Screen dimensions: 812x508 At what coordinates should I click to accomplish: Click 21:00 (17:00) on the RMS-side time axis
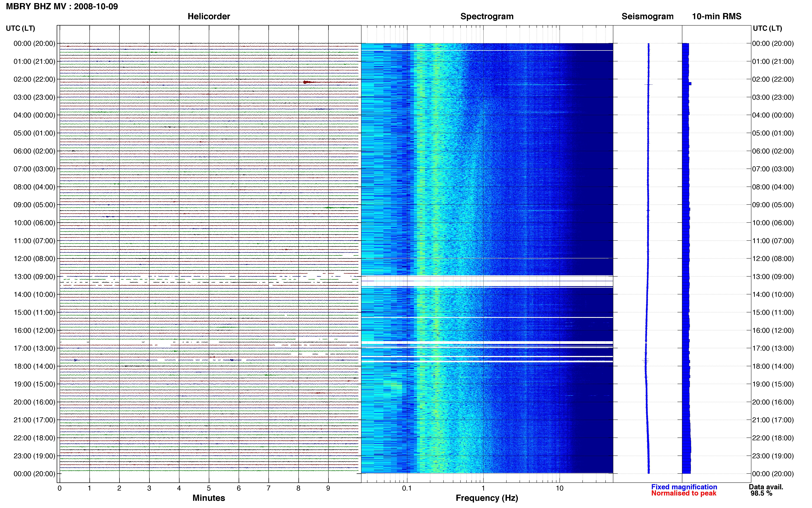773,420
